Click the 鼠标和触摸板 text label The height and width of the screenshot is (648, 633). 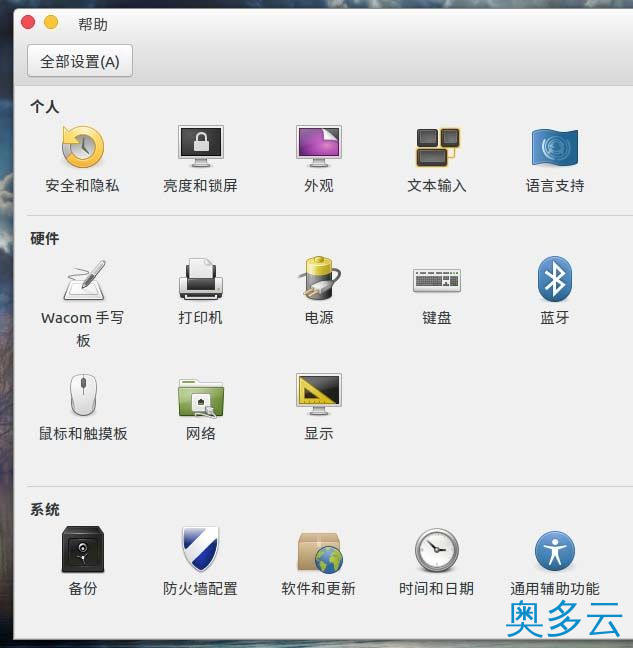(83, 434)
